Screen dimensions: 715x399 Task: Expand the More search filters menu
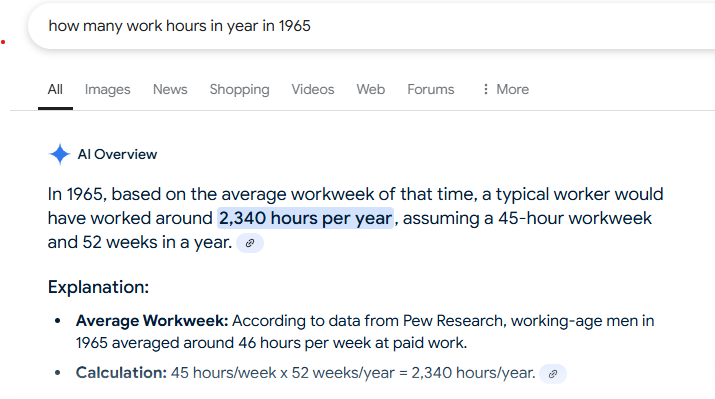pyautogui.click(x=505, y=89)
